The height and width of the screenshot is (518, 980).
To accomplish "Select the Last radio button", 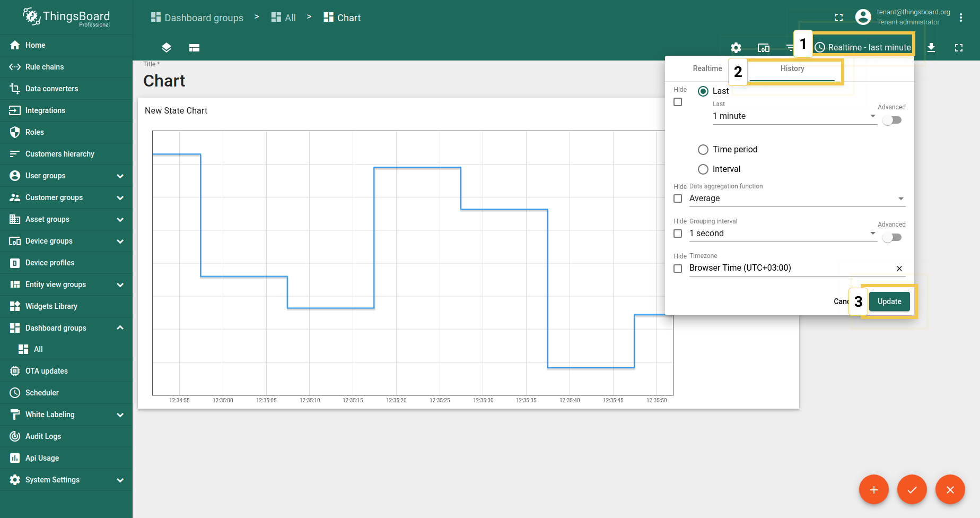I will pos(703,91).
